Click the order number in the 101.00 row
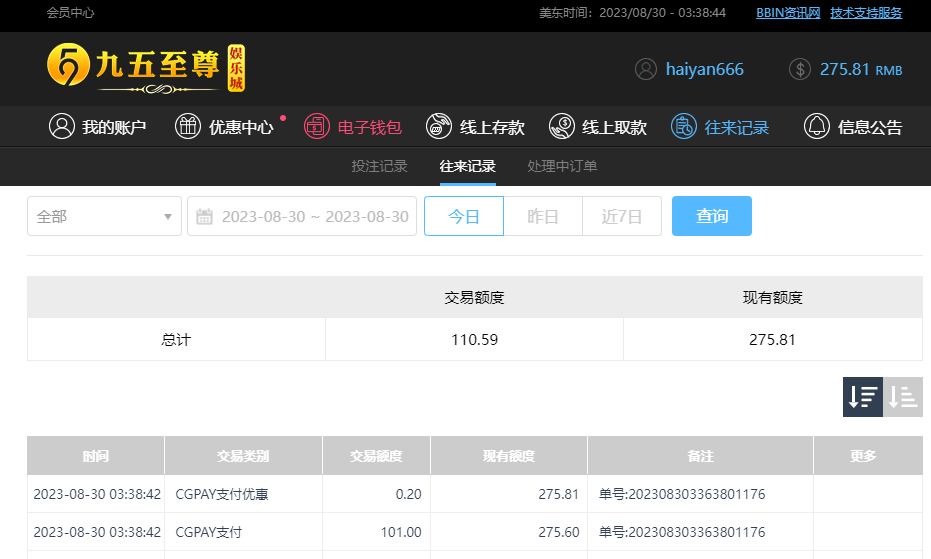Viewport: 931px width, 559px height. pos(682,532)
